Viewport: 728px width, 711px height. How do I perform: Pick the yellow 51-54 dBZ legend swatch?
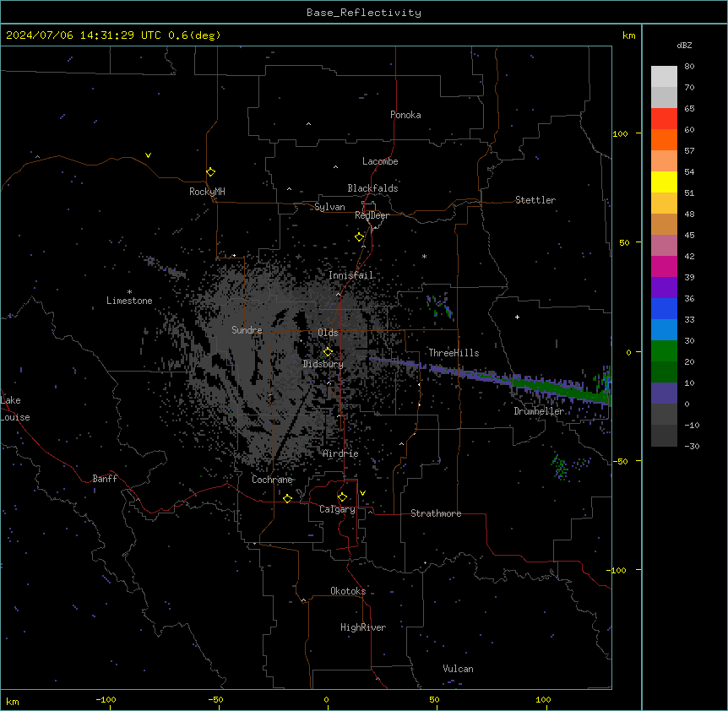(x=664, y=182)
